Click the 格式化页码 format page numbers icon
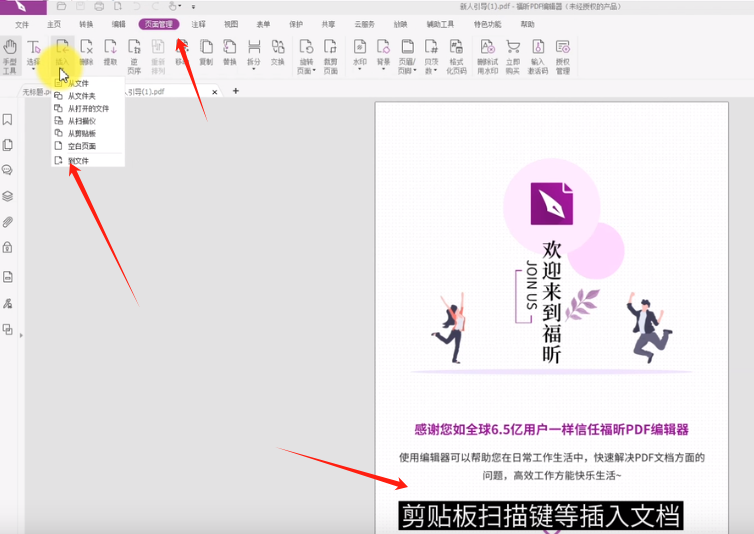Screen dimensions: 754x534 click(x=456, y=56)
